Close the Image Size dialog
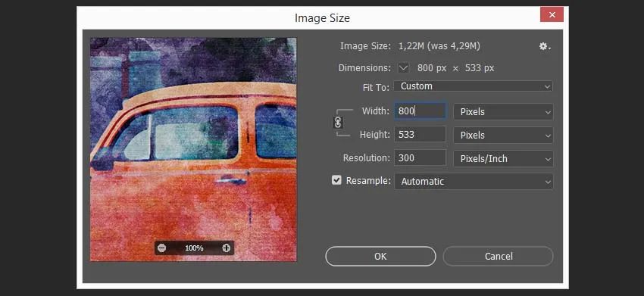 pyautogui.click(x=552, y=15)
